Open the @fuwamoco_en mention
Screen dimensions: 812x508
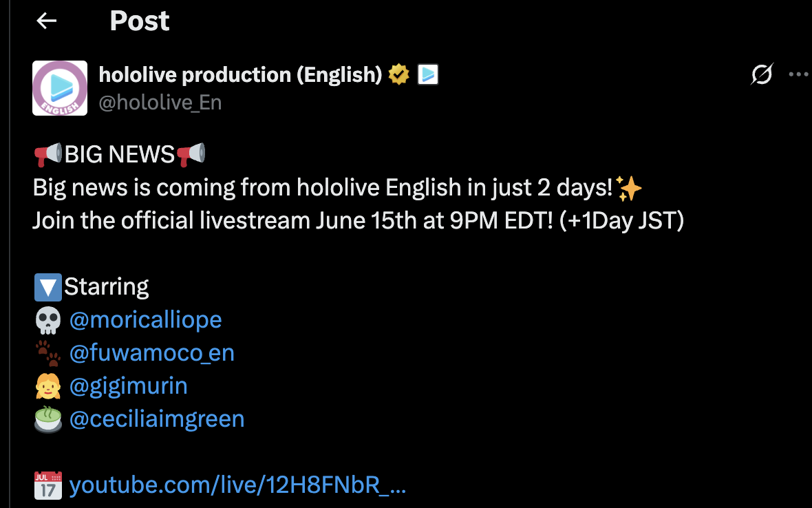(x=152, y=352)
